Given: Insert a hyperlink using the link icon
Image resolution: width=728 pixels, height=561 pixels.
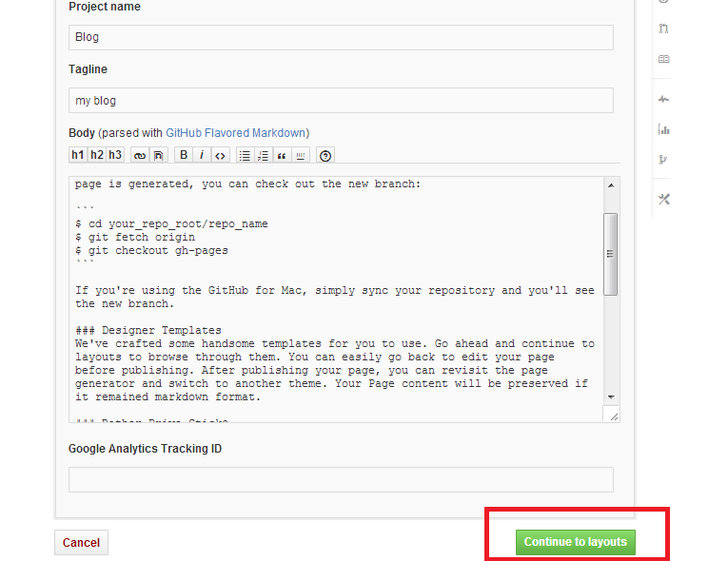Looking at the screenshot, I should click(140, 155).
